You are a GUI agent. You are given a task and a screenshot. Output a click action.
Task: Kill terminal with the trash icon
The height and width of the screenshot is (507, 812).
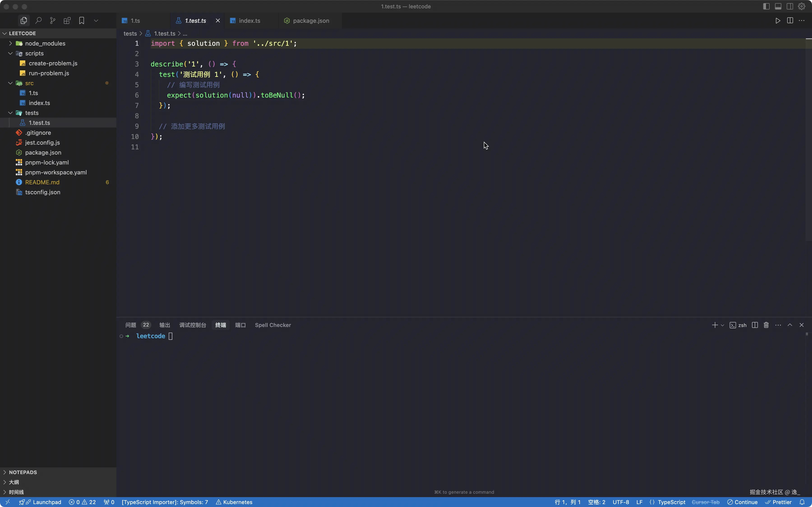point(766,325)
